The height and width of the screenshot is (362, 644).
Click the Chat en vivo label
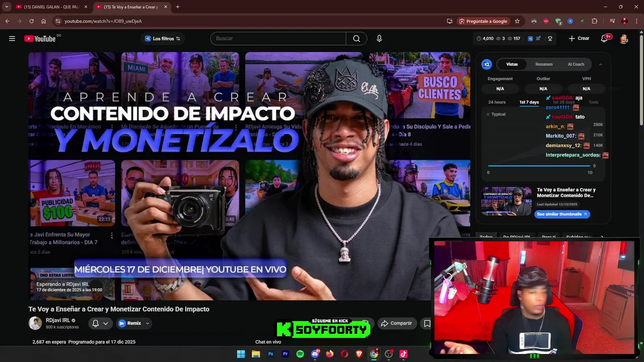click(268, 342)
